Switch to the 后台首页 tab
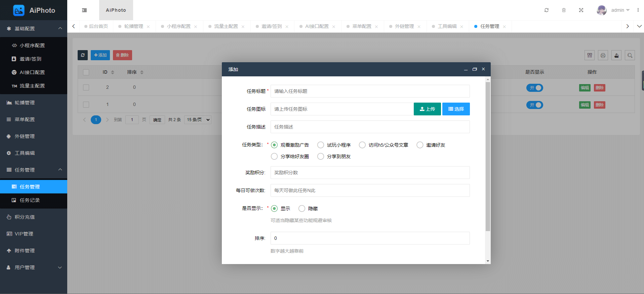Image resolution: width=644 pixels, height=294 pixels. coord(96,26)
